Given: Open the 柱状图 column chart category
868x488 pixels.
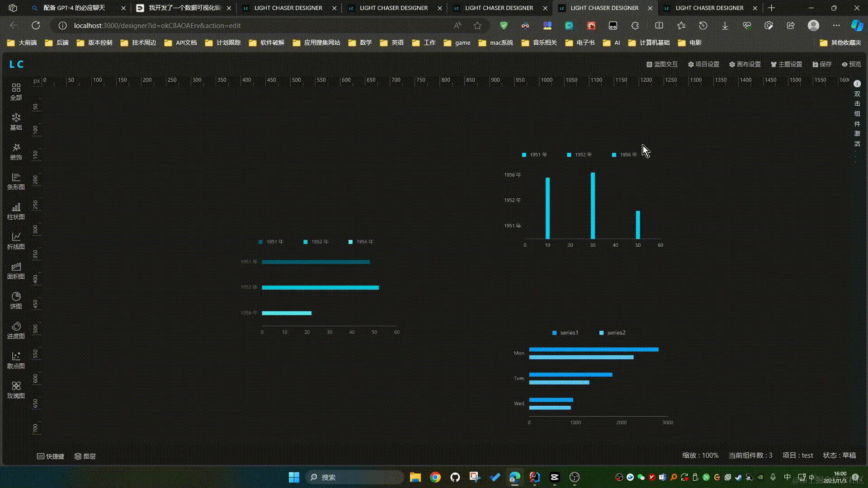Looking at the screenshot, I should pos(16,211).
